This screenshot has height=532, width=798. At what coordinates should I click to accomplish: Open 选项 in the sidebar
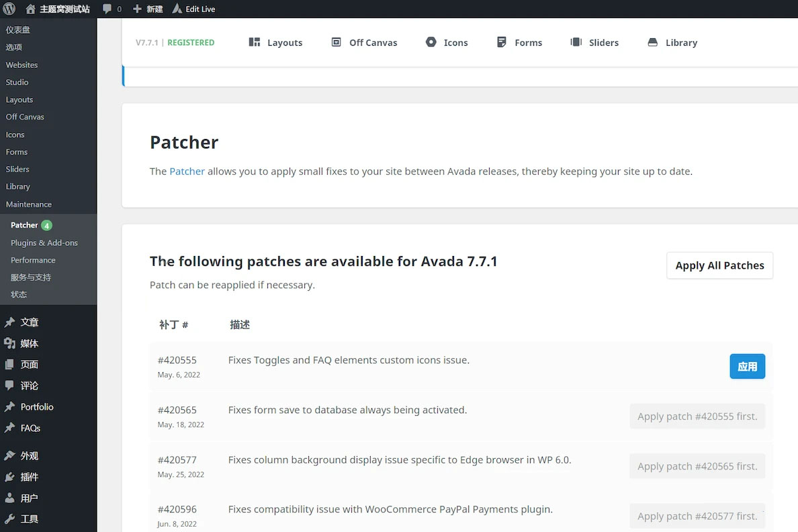(13, 47)
